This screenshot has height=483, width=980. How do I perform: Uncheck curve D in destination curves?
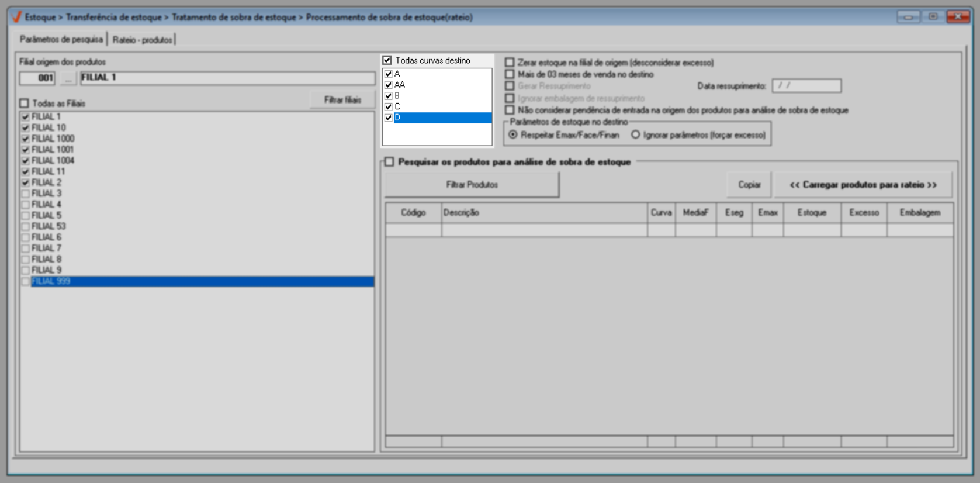pos(389,118)
